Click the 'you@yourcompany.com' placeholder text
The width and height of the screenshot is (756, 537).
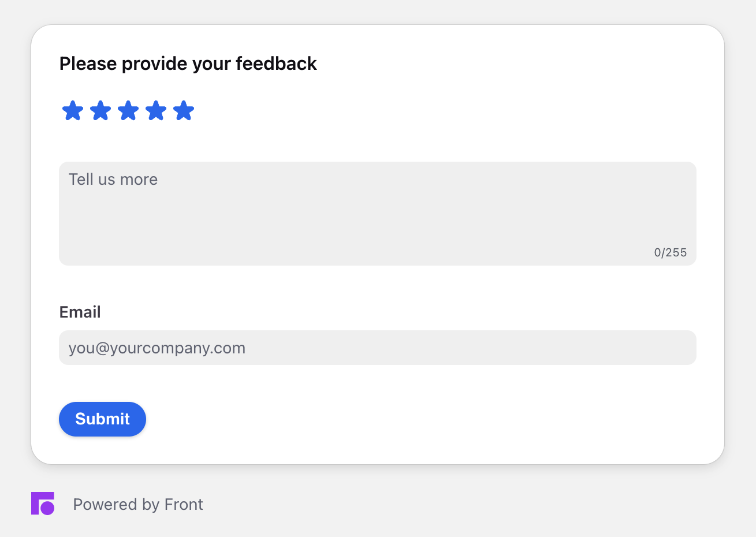click(157, 348)
